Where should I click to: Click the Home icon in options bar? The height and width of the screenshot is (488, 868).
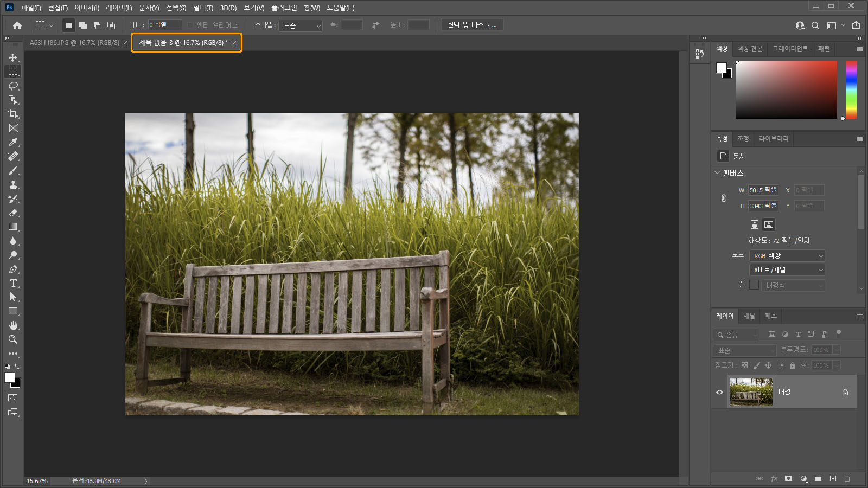(17, 25)
